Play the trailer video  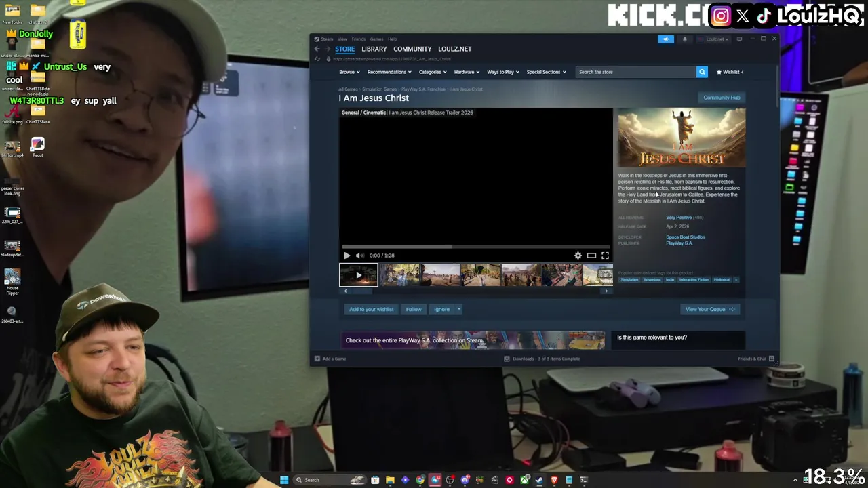(347, 256)
